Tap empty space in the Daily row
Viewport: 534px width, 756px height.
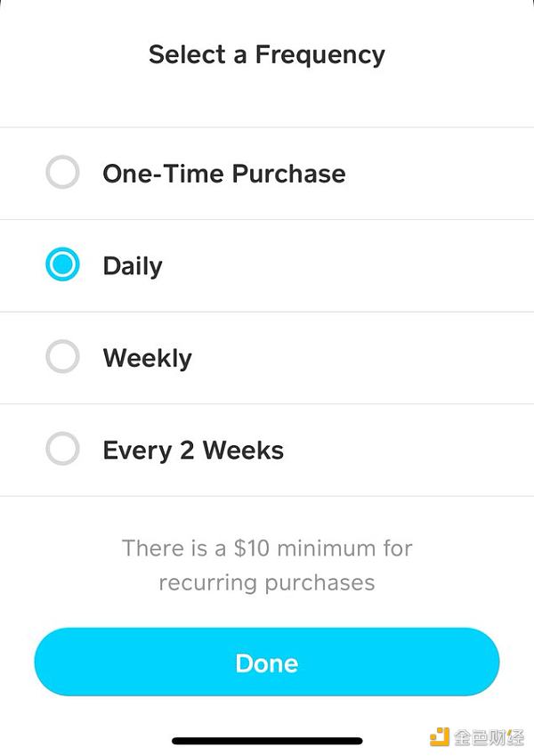(374, 265)
